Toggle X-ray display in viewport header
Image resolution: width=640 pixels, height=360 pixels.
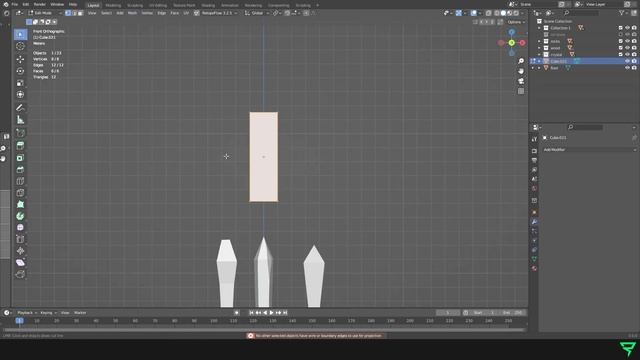[488, 13]
